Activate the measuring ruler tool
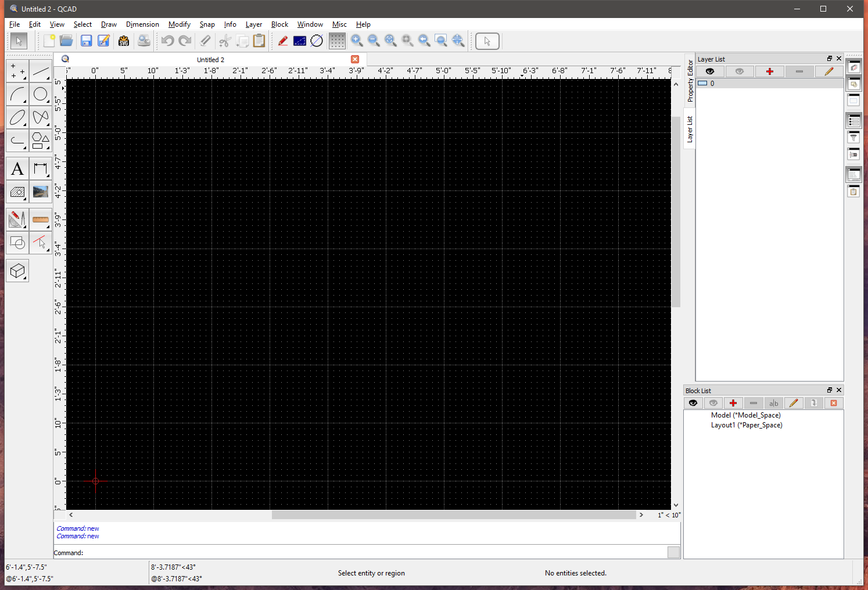 41,220
